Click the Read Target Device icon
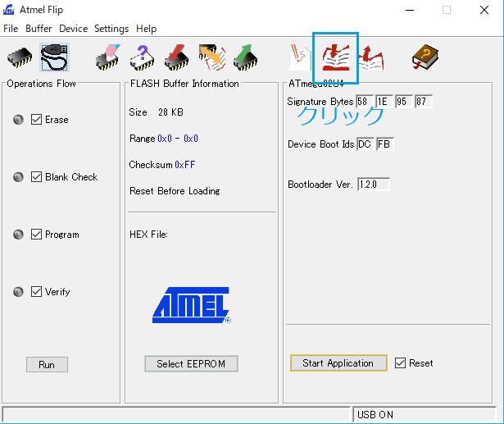Viewport: 504px width, 424px height. (246, 57)
